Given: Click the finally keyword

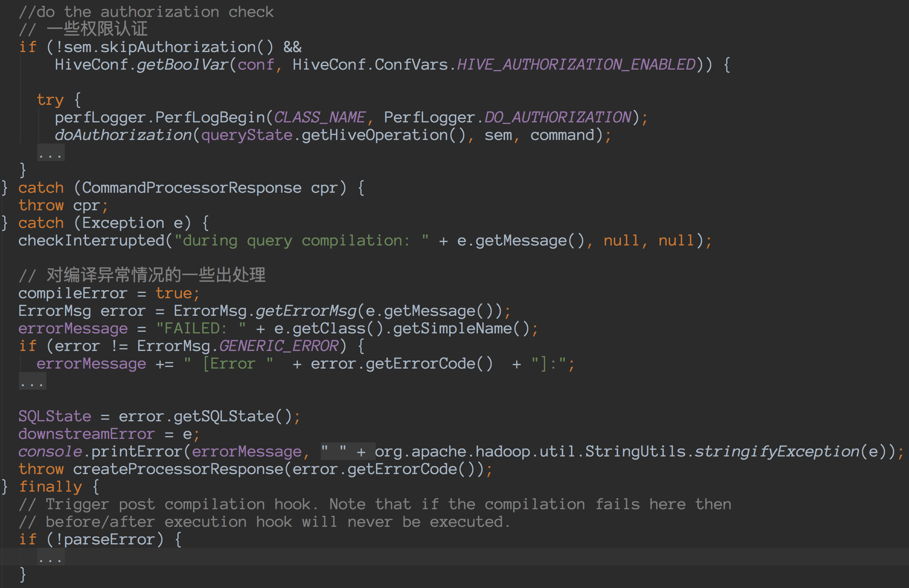Looking at the screenshot, I should (50, 487).
